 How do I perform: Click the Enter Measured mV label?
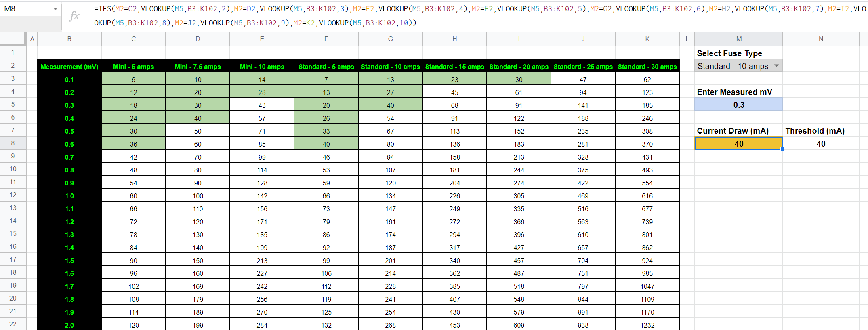[734, 92]
